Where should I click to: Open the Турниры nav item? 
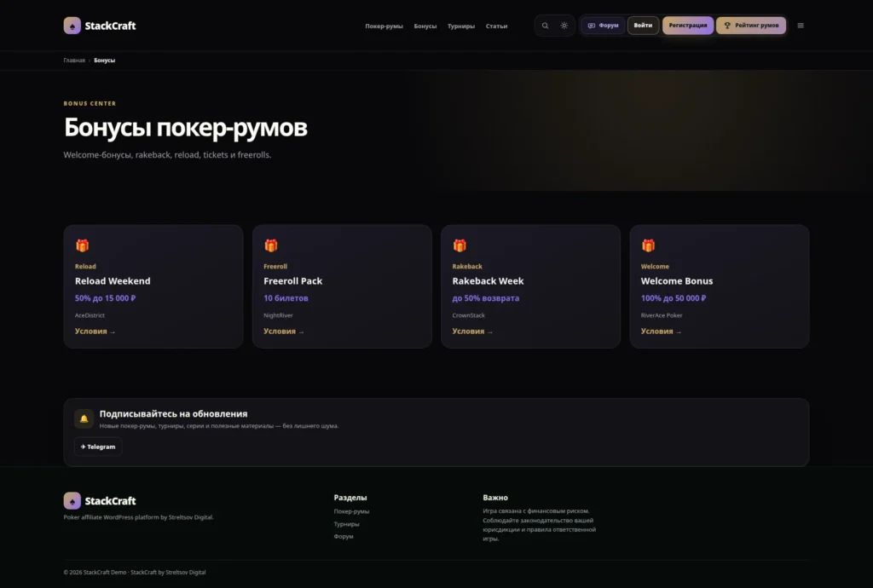[x=461, y=26]
